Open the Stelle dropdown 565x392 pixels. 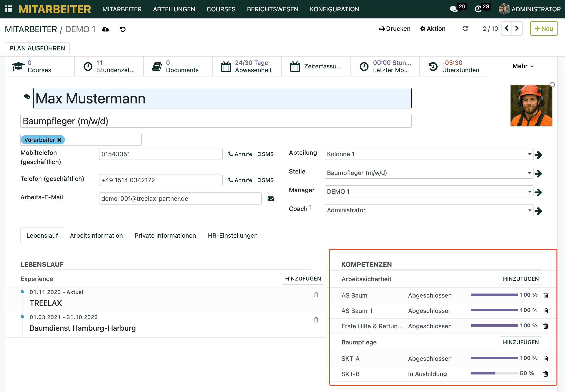tap(529, 173)
